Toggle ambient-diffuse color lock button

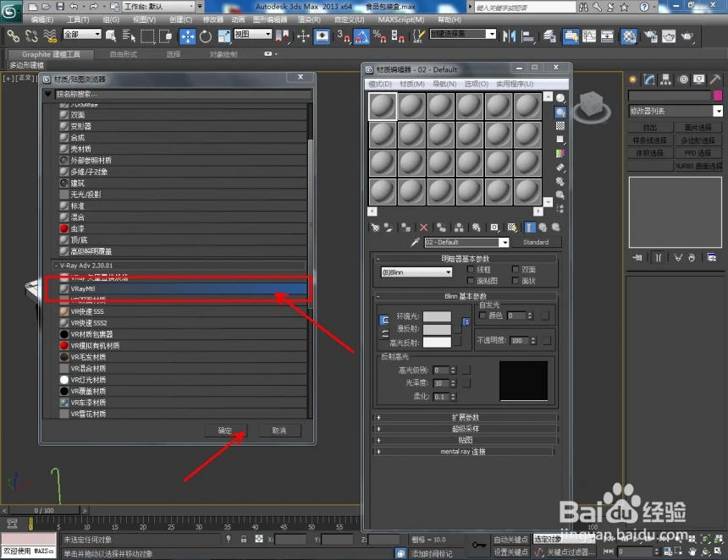coord(384,320)
